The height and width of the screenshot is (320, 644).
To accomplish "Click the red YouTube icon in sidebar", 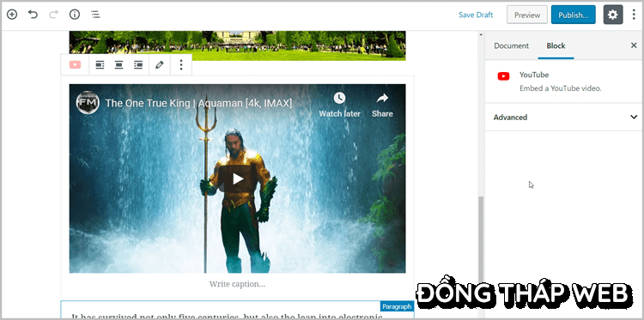I will [x=503, y=76].
